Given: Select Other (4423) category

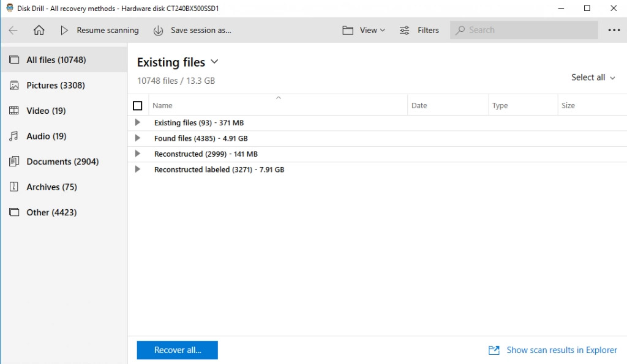Looking at the screenshot, I should tap(64, 212).
